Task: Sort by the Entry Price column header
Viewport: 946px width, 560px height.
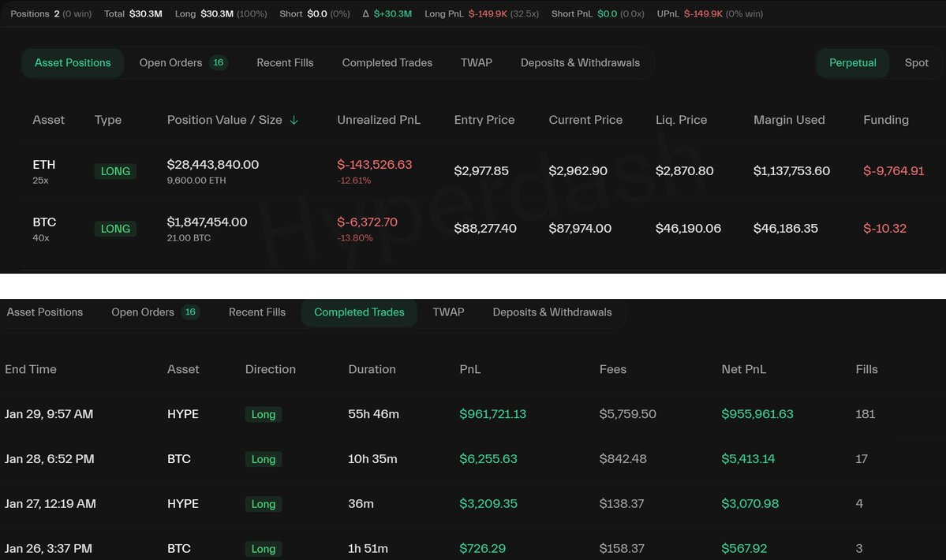Action: (484, 120)
